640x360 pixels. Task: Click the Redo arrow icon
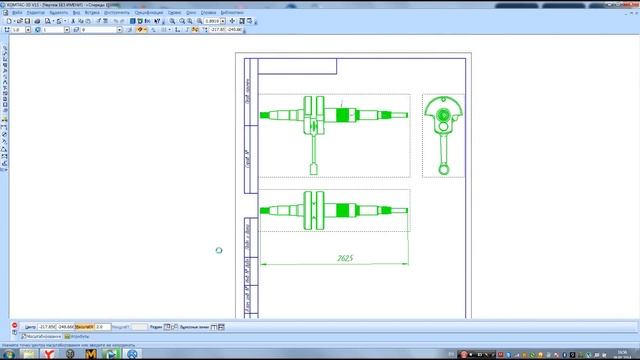[122, 21]
